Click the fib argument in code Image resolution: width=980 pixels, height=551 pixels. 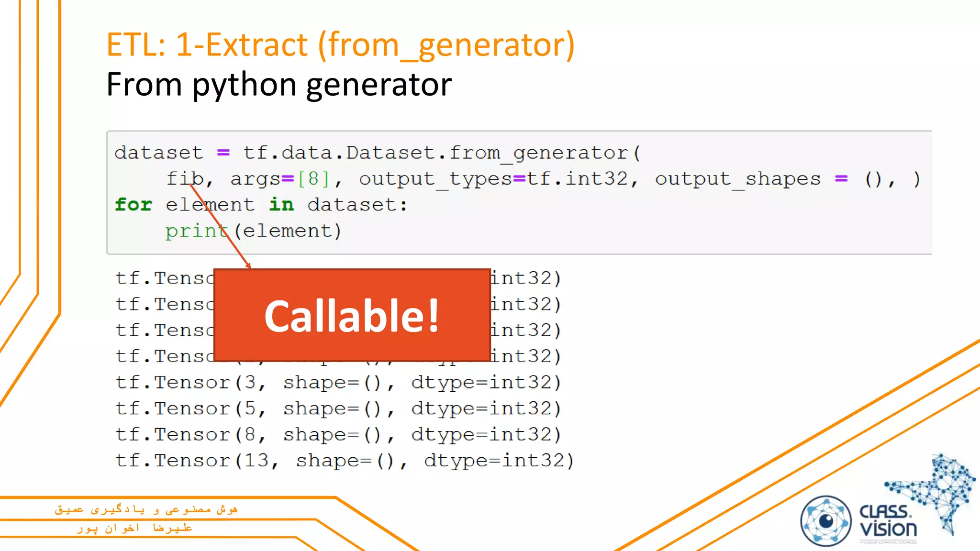point(185,179)
